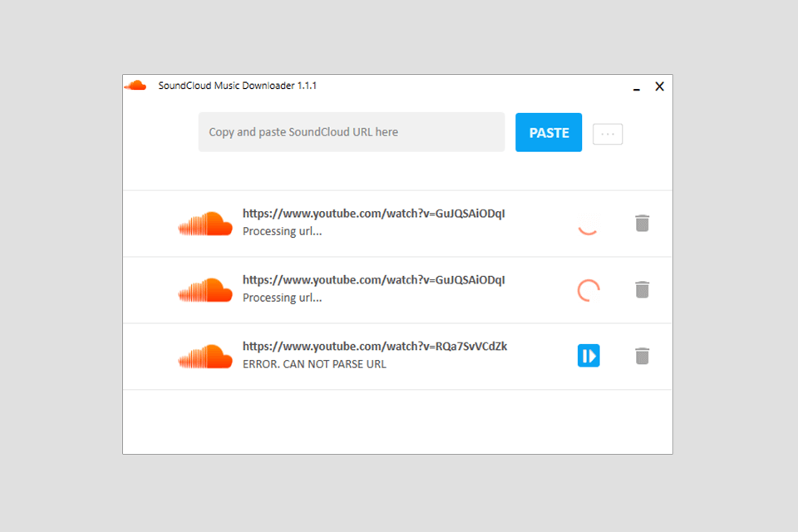Retry the download with the blue resume icon
The image size is (798, 532).
[589, 355]
